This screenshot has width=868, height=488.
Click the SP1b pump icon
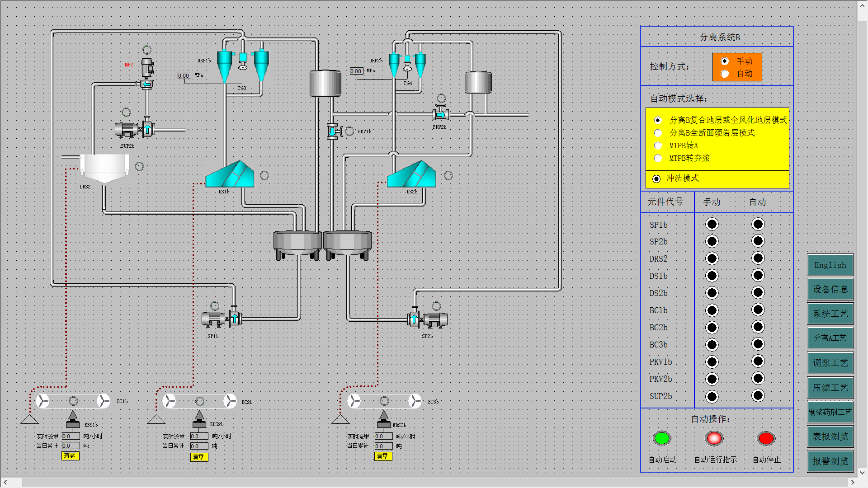click(x=221, y=319)
